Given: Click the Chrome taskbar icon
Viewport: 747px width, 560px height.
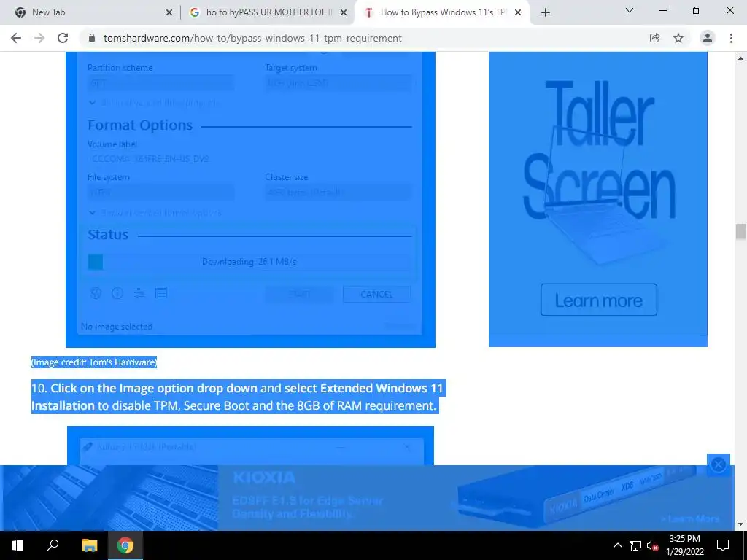Looking at the screenshot, I should pos(125,545).
